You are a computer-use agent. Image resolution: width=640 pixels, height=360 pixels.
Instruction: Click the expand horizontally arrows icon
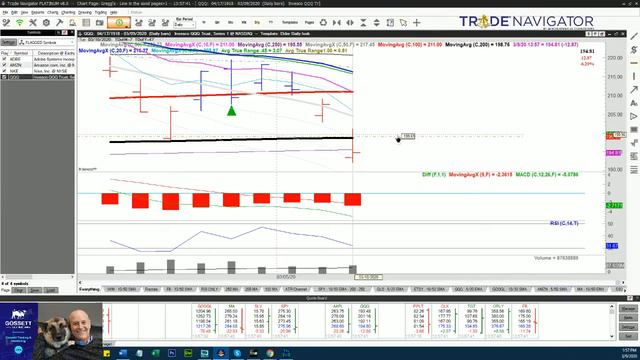[x=350, y=23]
